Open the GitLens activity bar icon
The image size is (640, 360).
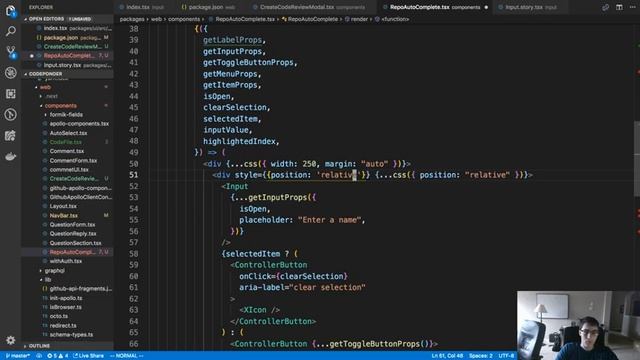[x=11, y=114]
